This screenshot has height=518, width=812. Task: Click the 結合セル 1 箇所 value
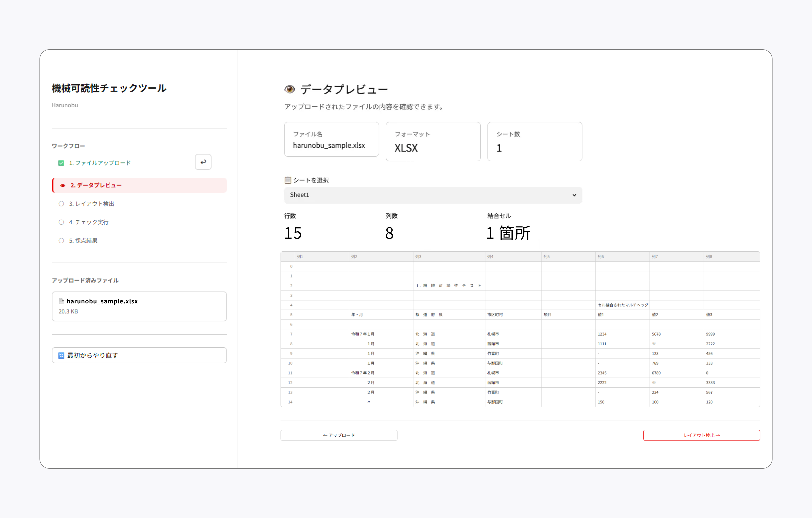(508, 233)
